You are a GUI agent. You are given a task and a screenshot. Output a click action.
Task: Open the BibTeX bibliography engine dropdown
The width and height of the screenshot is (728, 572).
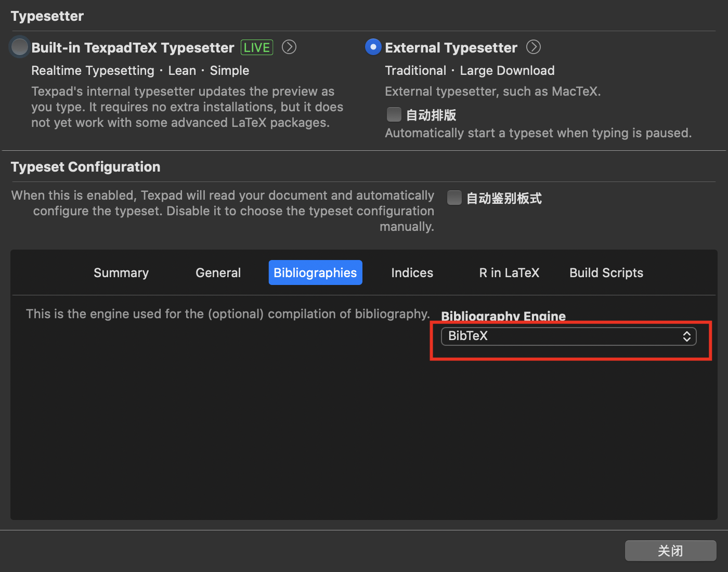(x=568, y=336)
